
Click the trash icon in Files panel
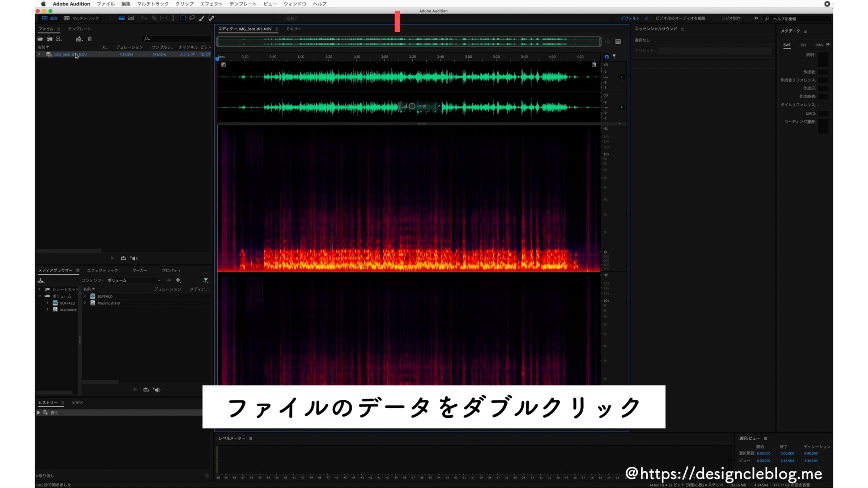[90, 39]
